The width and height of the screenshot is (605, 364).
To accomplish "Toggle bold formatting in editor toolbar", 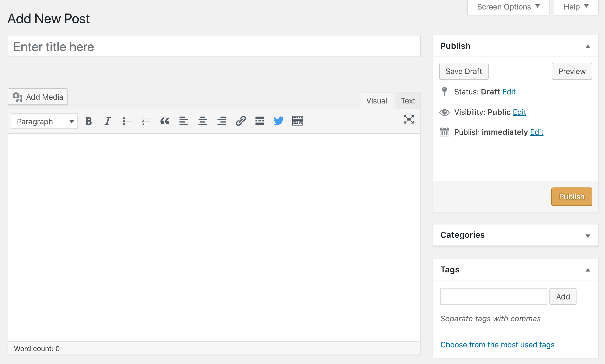I will pos(89,121).
